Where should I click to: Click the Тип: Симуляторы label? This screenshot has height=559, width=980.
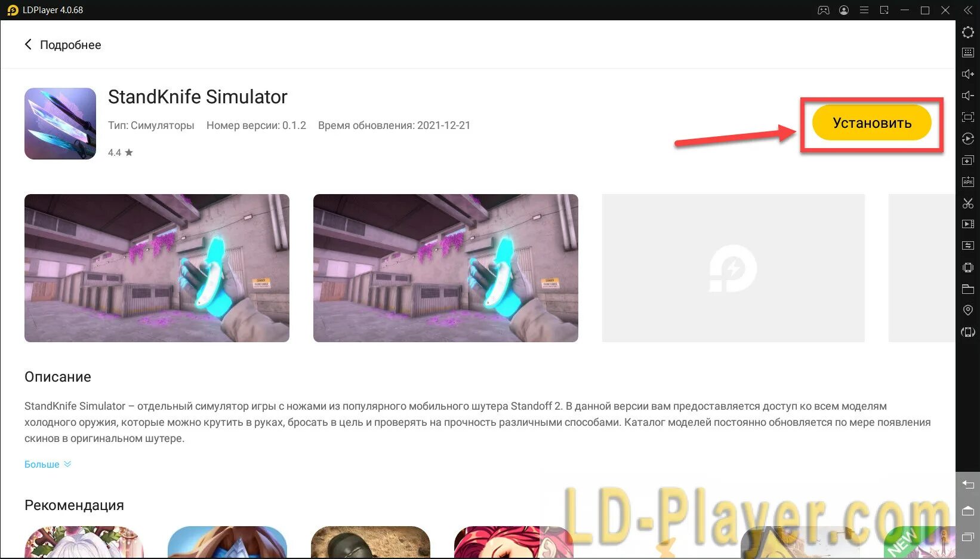coord(151,125)
